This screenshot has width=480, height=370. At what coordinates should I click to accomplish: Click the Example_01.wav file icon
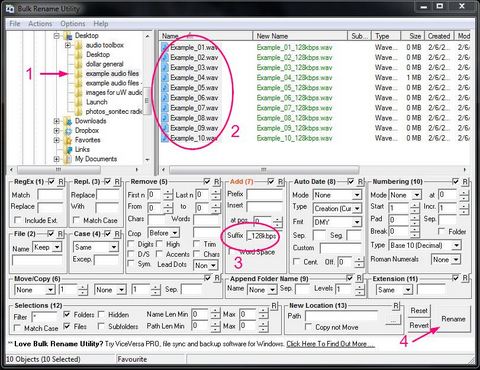(165, 47)
